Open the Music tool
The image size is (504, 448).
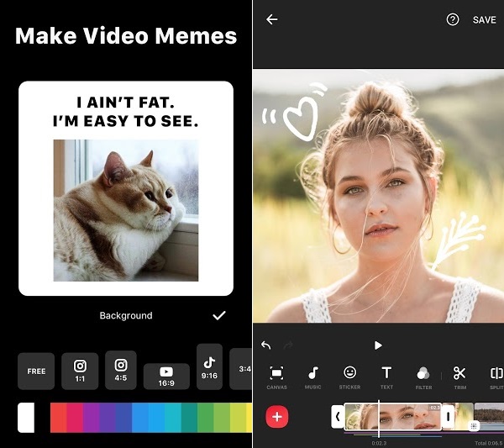coord(312,377)
